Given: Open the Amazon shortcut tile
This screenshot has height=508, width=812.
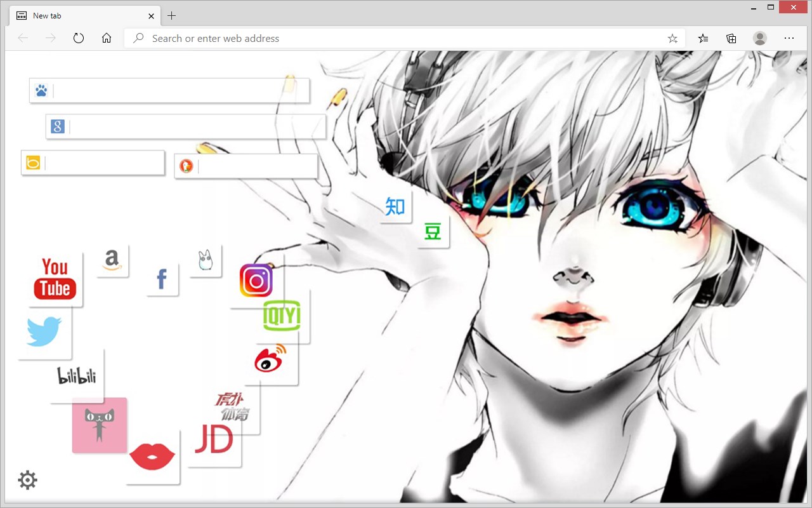Looking at the screenshot, I should click(x=112, y=260).
